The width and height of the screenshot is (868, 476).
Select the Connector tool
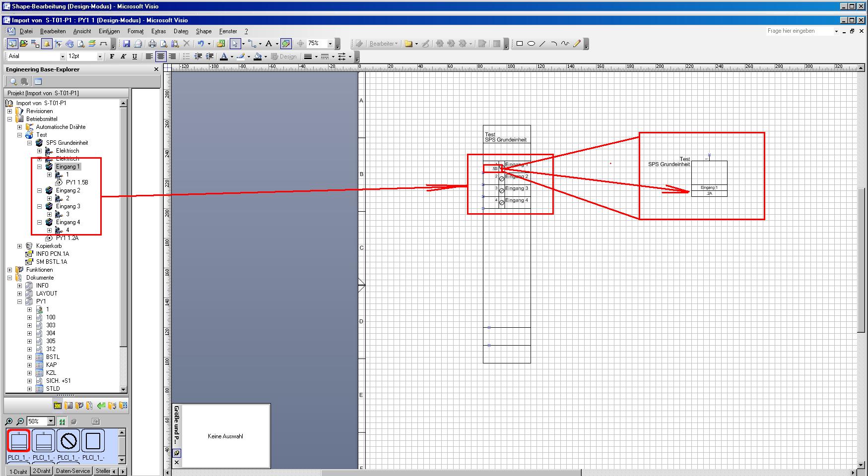click(x=252, y=44)
